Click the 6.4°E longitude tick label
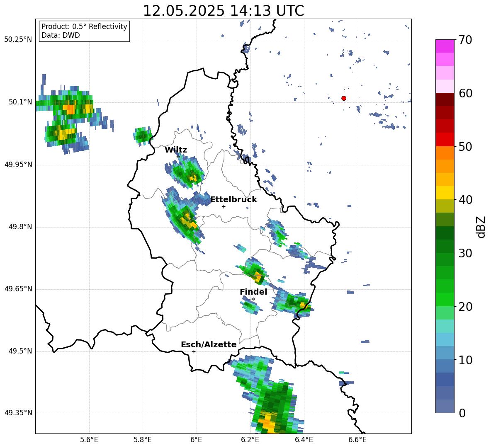The width and height of the screenshot is (491, 448). click(x=304, y=440)
